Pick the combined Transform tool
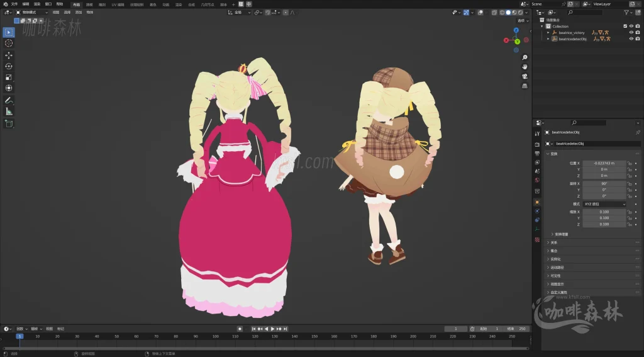 (x=9, y=88)
